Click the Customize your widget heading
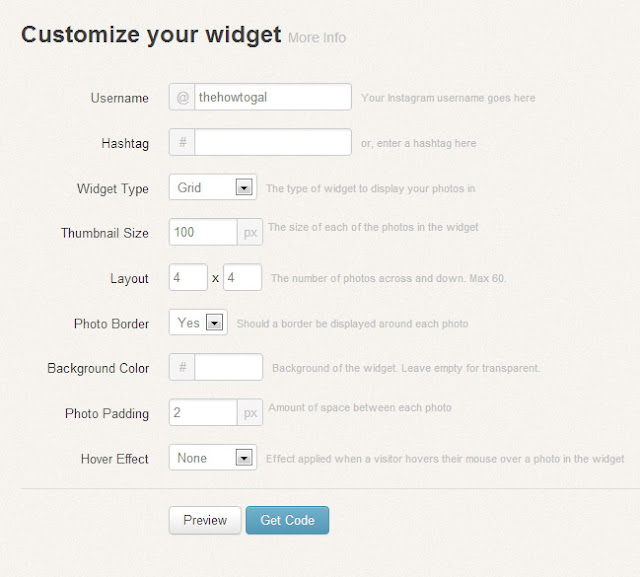Screen dimensions: 640x577 click(151, 34)
